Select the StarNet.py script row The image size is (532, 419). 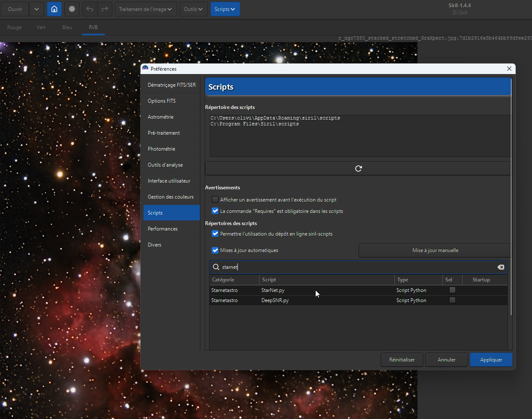click(359, 290)
